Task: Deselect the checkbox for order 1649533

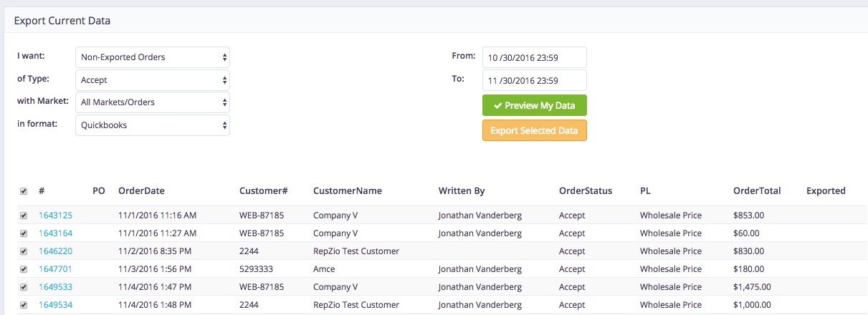Action: 24,287
